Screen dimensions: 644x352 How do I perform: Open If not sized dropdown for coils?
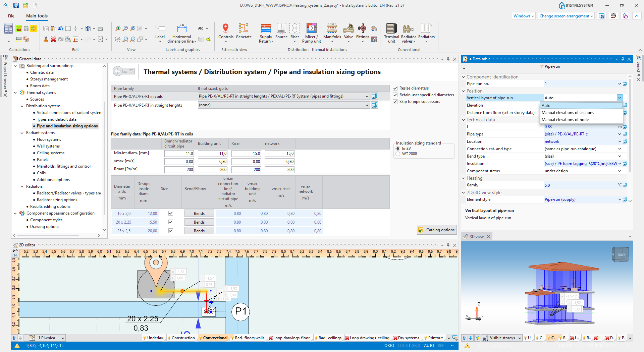[x=367, y=96]
